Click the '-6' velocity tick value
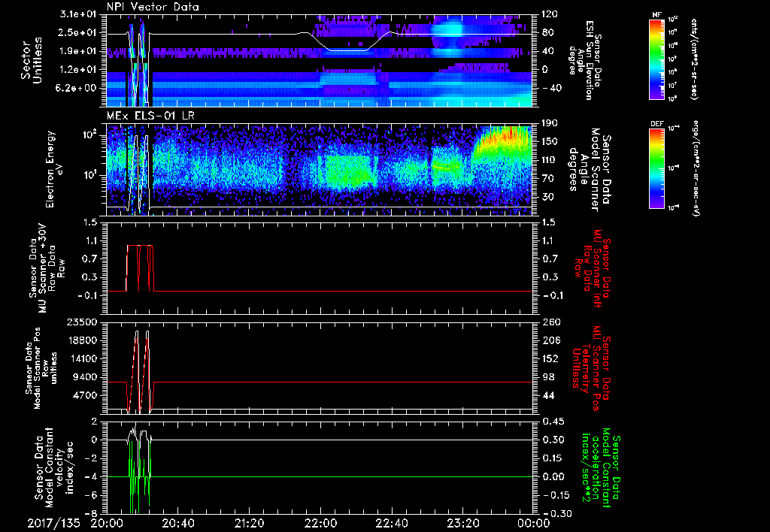770x532 pixels. tap(92, 495)
